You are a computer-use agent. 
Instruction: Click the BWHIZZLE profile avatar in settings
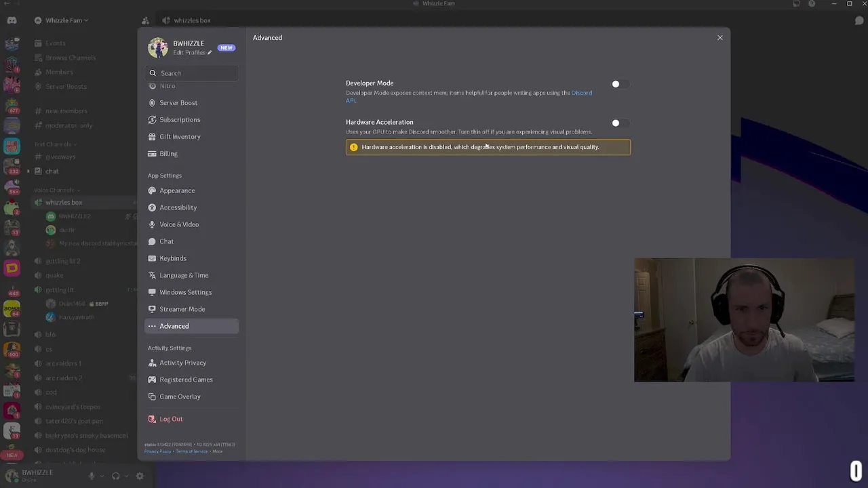pyautogui.click(x=158, y=47)
